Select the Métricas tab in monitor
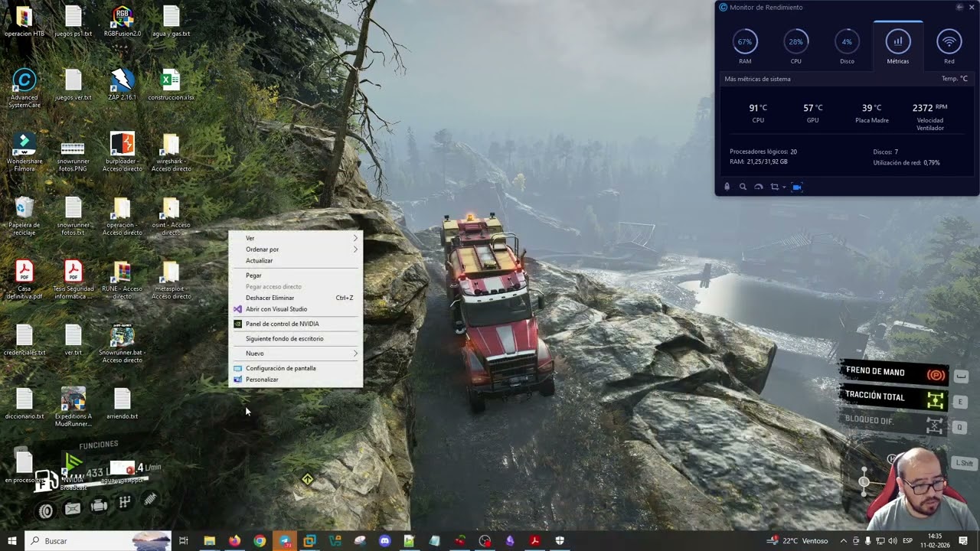Screen dimensions: 980x551 [898, 46]
